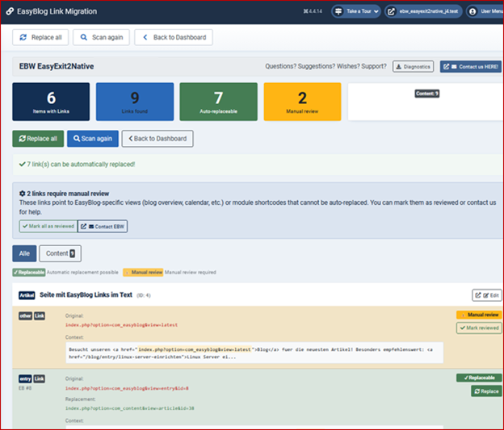Click the Link badge beside the entry tag
Viewport: 504px width, 430px height.
(x=40, y=379)
